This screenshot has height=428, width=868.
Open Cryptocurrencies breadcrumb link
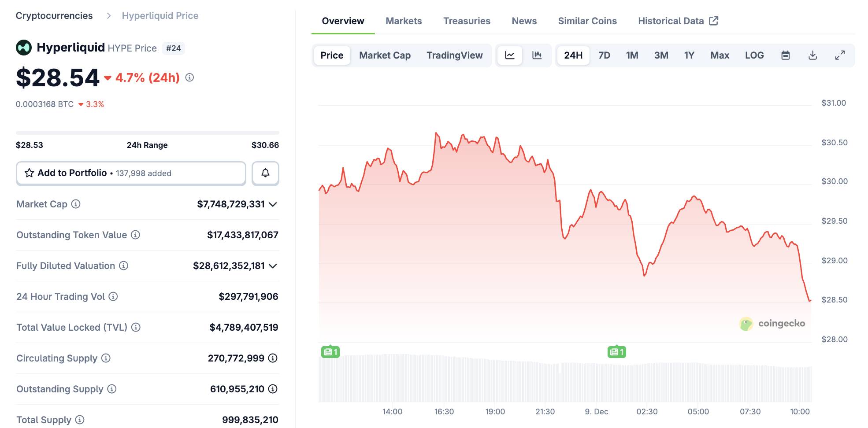point(54,15)
